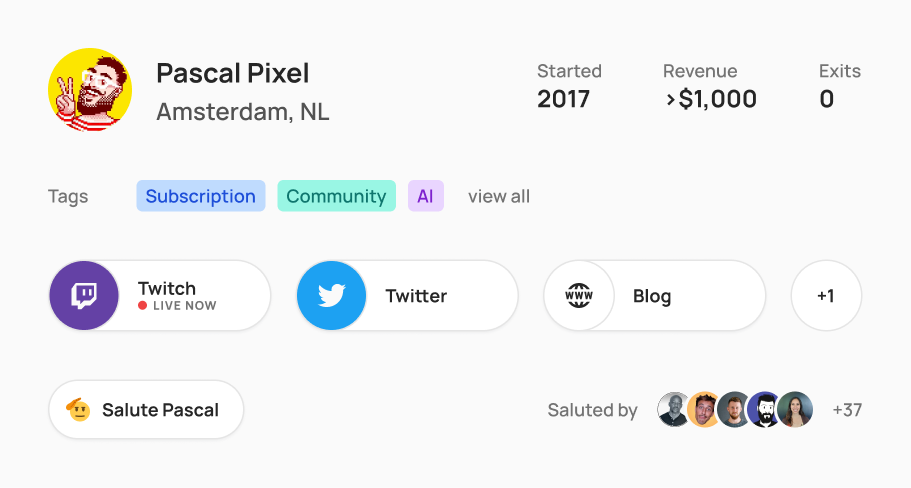911x488 pixels.
Task: Open Pascal Pixel's profile avatar
Action: (90, 89)
